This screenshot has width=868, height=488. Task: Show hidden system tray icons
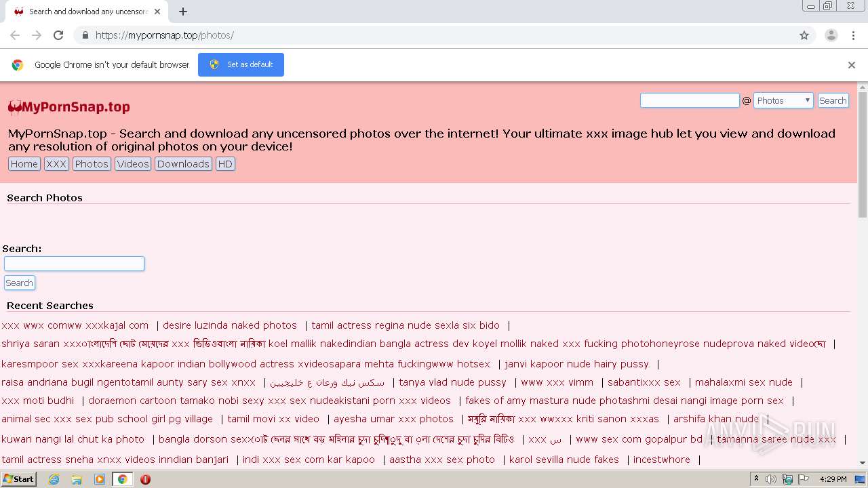(756, 479)
